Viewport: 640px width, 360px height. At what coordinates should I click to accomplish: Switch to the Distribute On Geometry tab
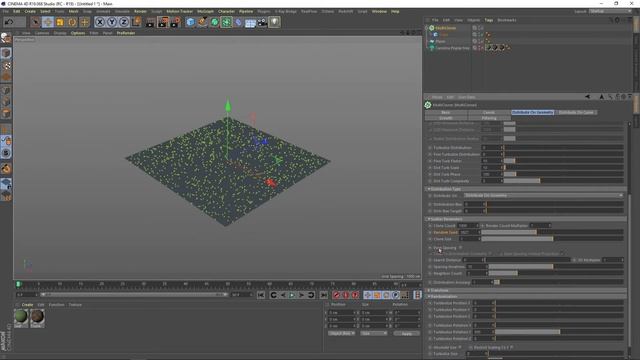532,112
